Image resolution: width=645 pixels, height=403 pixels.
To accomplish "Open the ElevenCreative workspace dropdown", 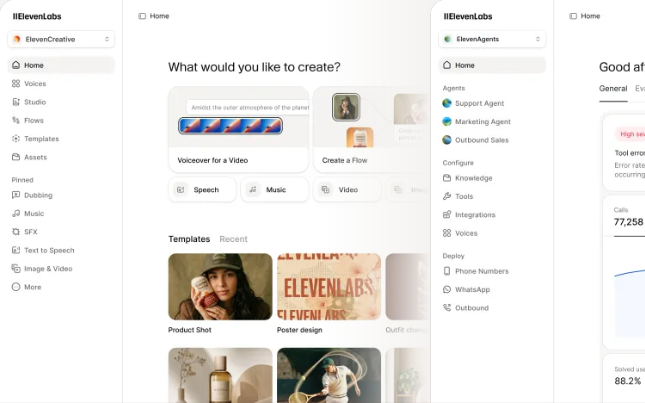I will [x=61, y=39].
